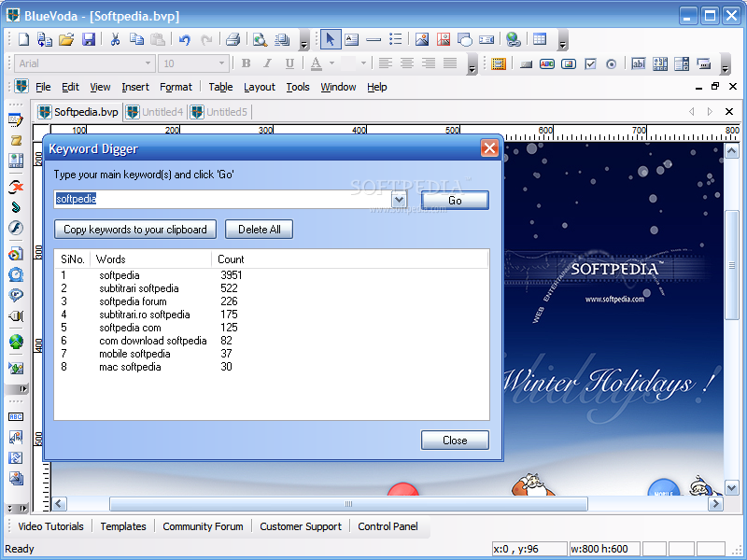Click the Print icon

[233, 39]
